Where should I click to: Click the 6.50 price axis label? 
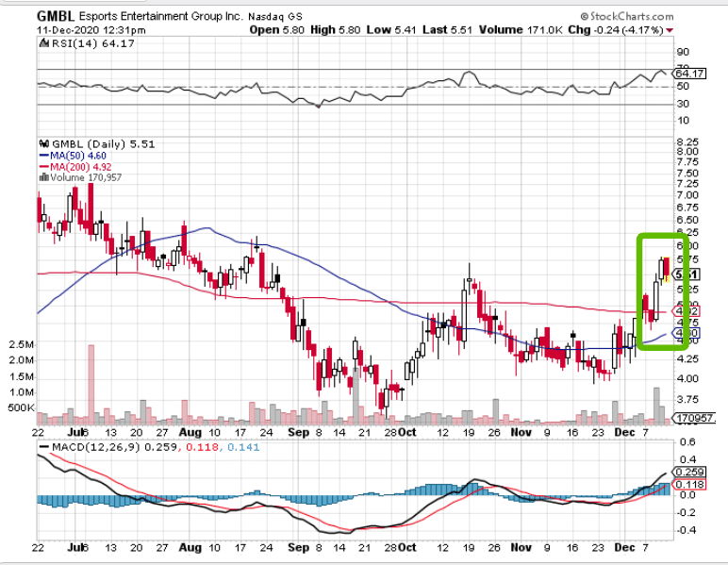[x=687, y=220]
